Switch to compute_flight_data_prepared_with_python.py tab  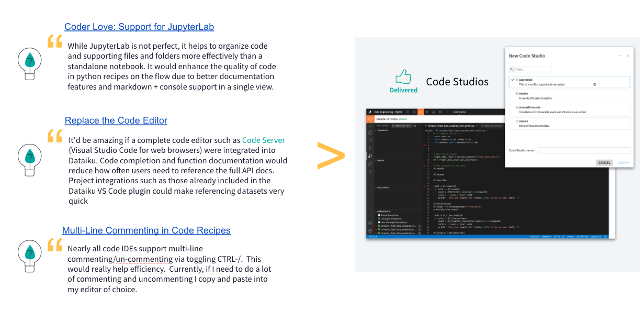(x=450, y=126)
